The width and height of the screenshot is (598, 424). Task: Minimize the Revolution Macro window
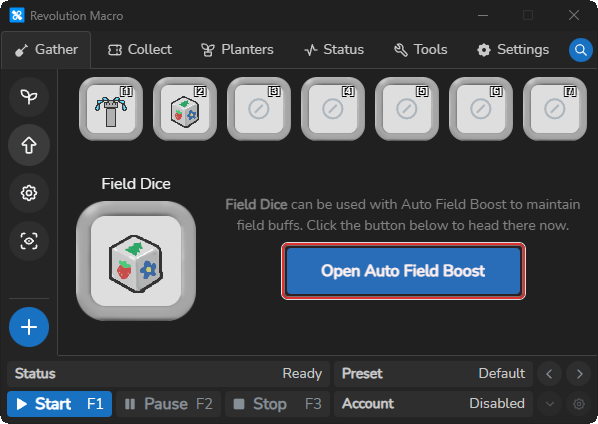coord(483,16)
